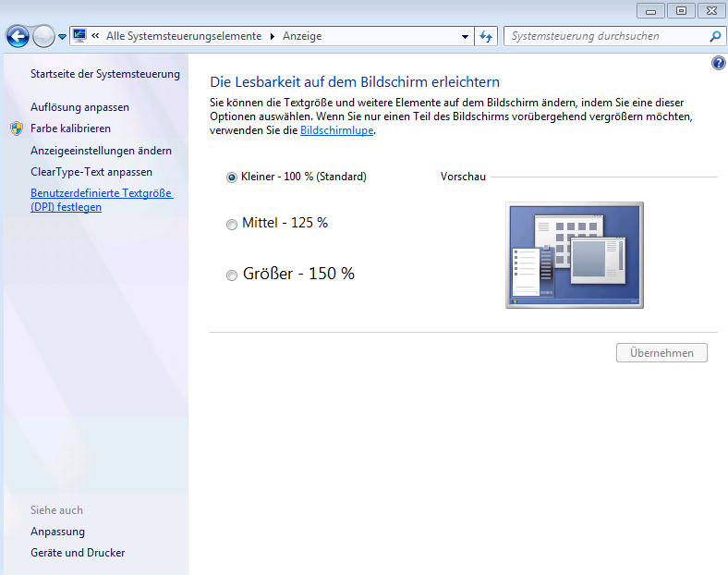The height and width of the screenshot is (575, 728).
Task: Open the 'Bildschirmlupe' hyperlink
Action: [336, 130]
